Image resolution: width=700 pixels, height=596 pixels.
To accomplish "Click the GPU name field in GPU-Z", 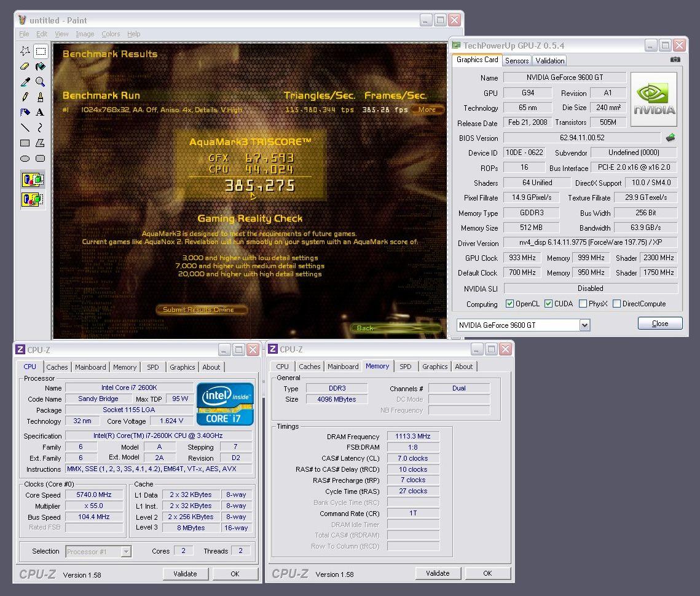I will [565, 77].
